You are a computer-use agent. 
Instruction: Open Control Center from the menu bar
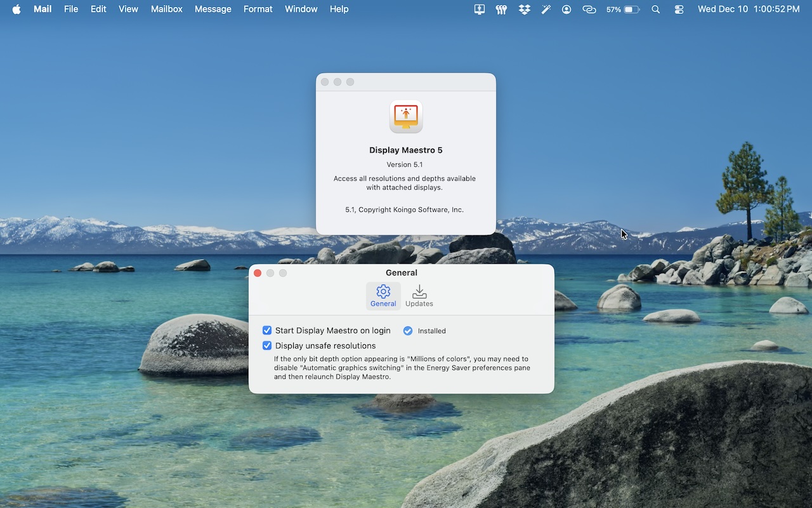[679, 10]
